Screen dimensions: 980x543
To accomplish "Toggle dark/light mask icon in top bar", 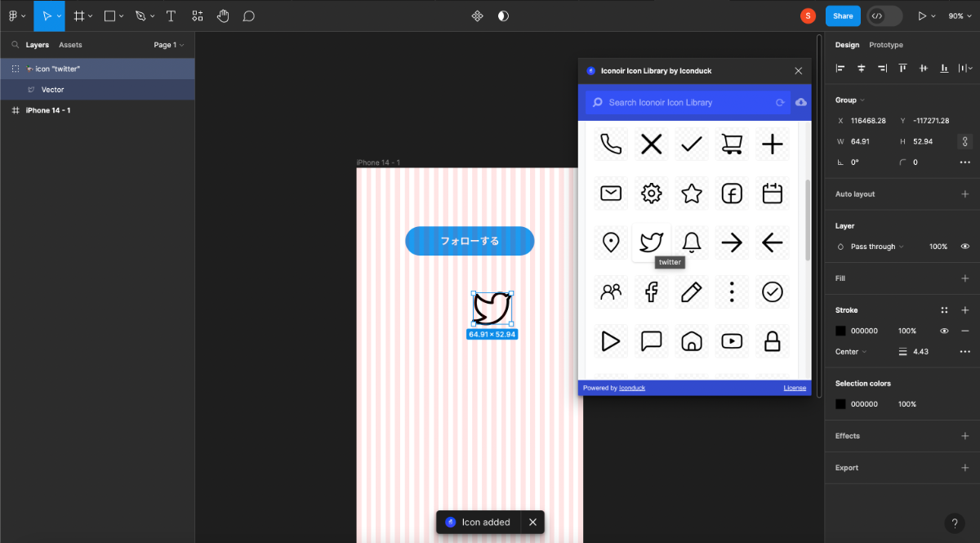I will pos(503,16).
